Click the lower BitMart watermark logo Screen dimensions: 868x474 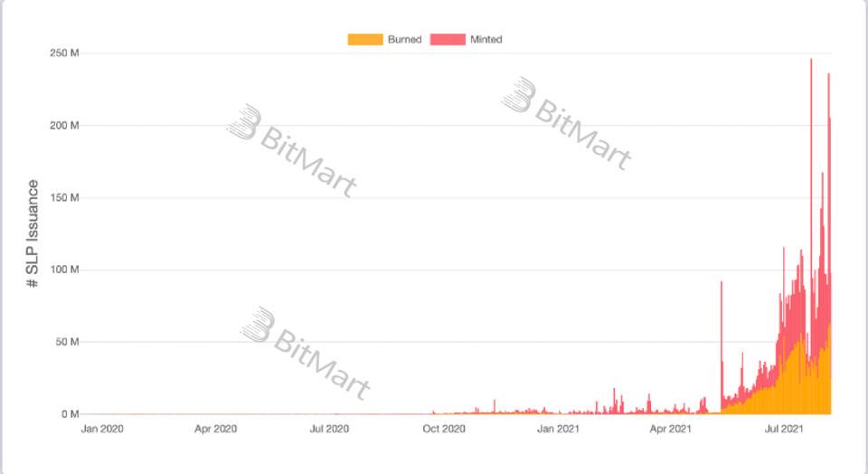(257, 324)
